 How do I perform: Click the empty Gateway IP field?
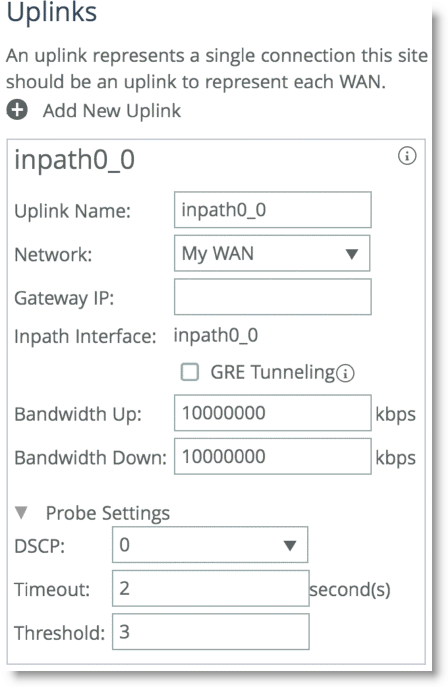click(x=273, y=297)
